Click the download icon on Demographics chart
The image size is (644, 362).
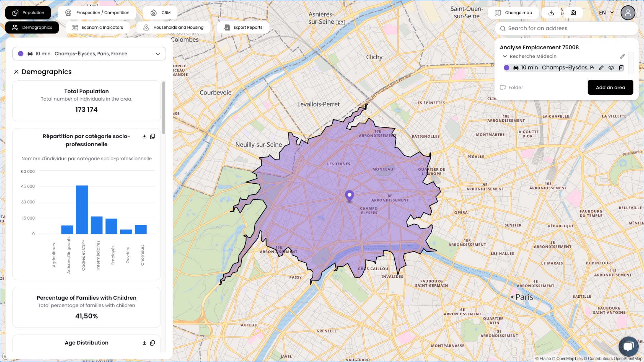point(144,136)
